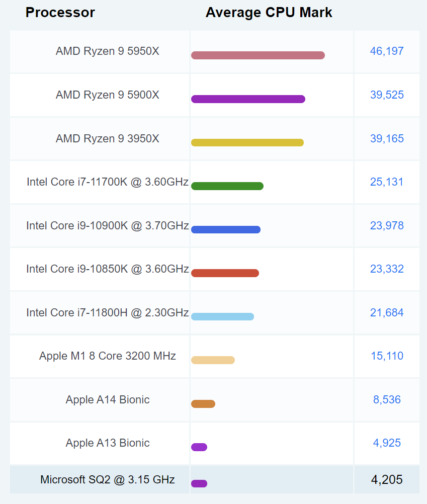Click the AMD Ryzen 9 5900X name
Screen dimensions: 427x504
click(107, 95)
